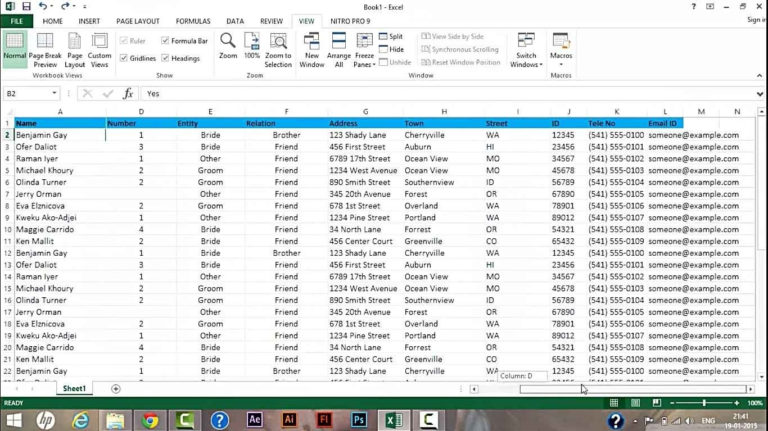
Task: Expand the Macros dropdown menu
Action: [x=561, y=52]
